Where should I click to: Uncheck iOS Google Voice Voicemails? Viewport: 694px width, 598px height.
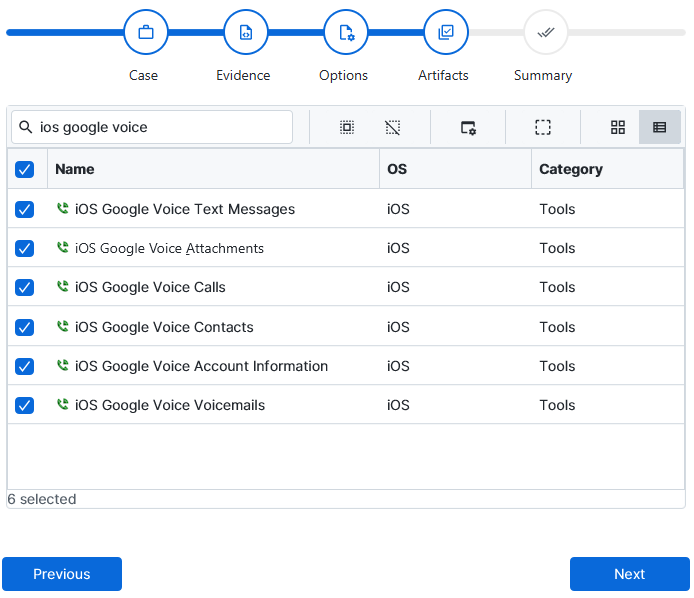pyautogui.click(x=24, y=405)
